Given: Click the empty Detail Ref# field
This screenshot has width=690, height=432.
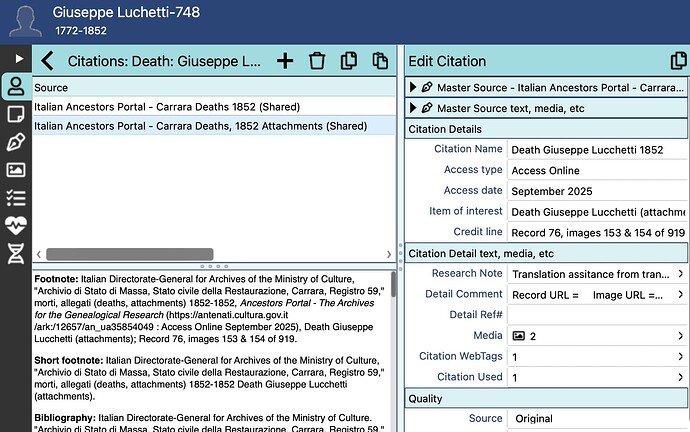Looking at the screenshot, I should click(x=597, y=315).
